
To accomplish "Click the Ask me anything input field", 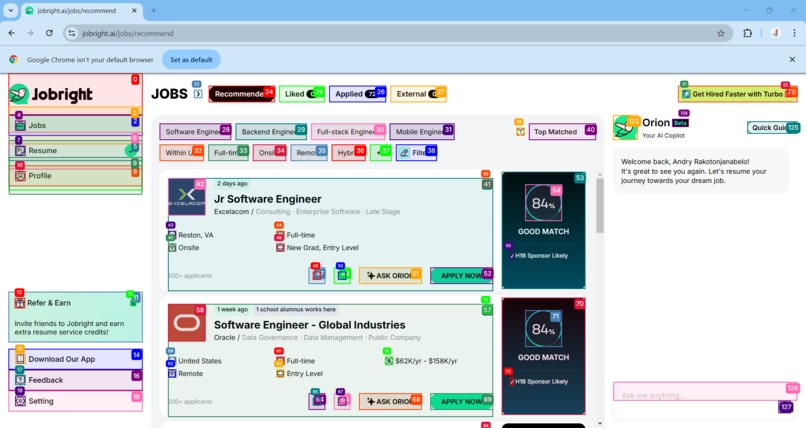I will coord(705,392).
